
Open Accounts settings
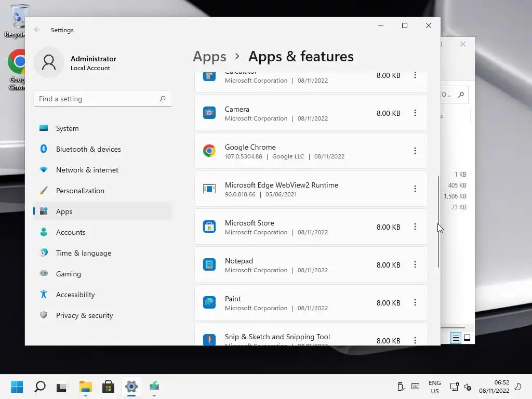pyautogui.click(x=103, y=232)
